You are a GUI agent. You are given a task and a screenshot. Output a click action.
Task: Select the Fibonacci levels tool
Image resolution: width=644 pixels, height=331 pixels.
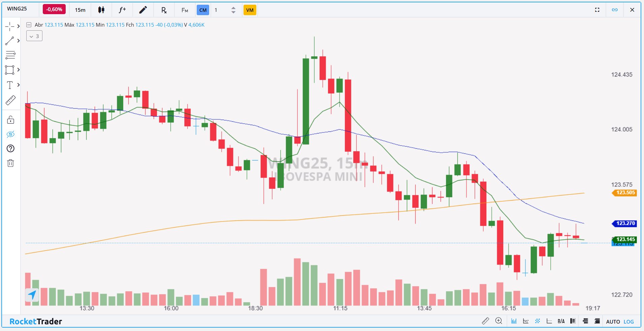[10, 55]
